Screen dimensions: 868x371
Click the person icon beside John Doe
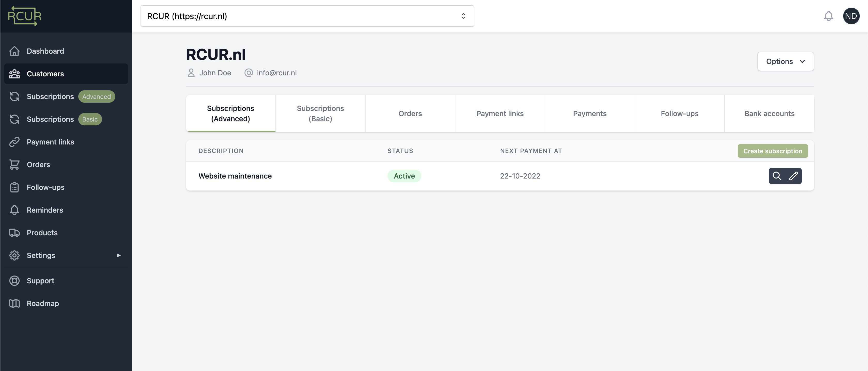(x=191, y=73)
